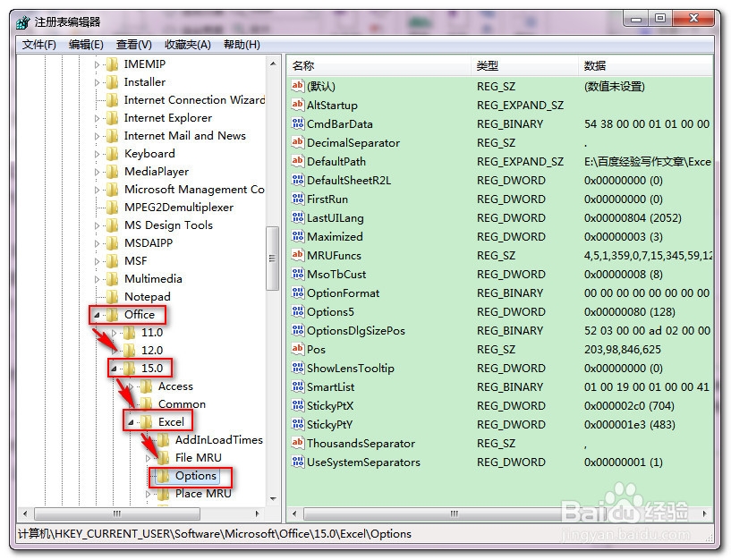731x560 pixels.
Task: Select the Common key in tree
Action: 182,403
